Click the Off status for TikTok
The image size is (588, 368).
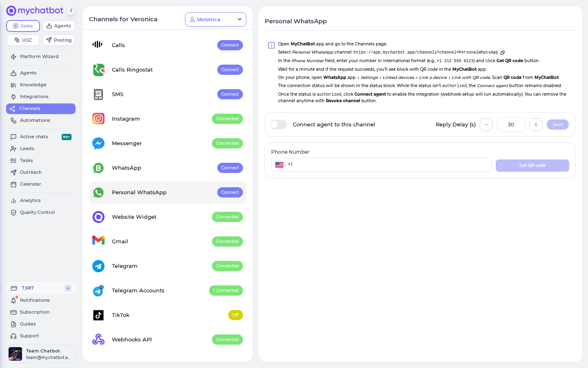click(x=236, y=315)
